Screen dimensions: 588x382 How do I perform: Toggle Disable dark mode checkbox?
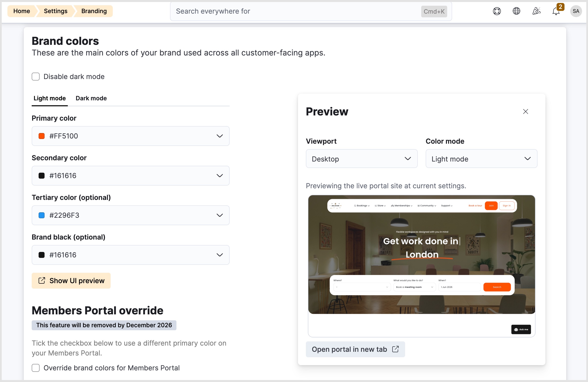(36, 77)
